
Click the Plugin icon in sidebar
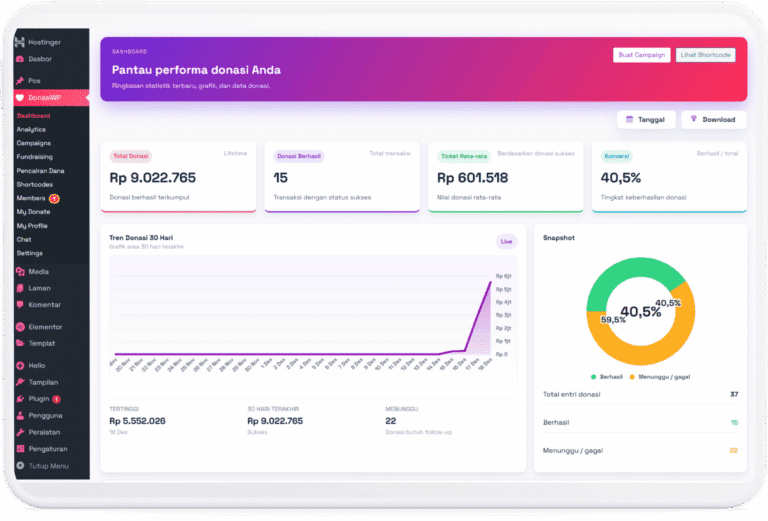coord(20,398)
